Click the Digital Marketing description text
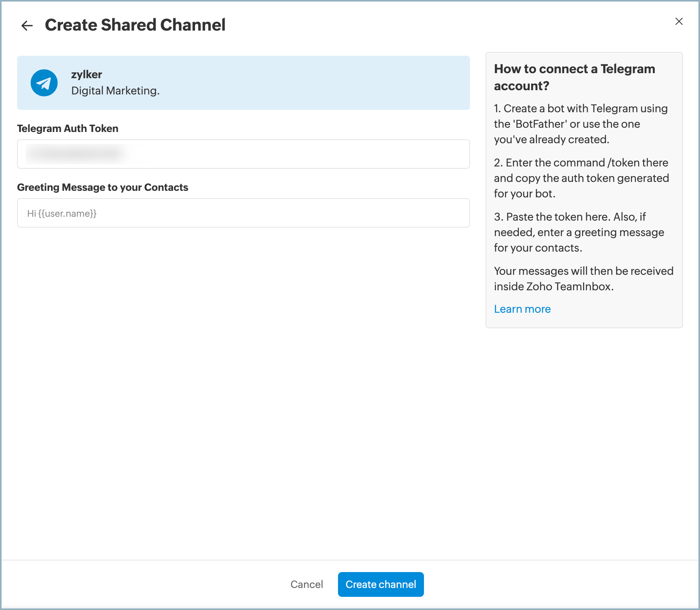The width and height of the screenshot is (700, 610). pos(115,91)
